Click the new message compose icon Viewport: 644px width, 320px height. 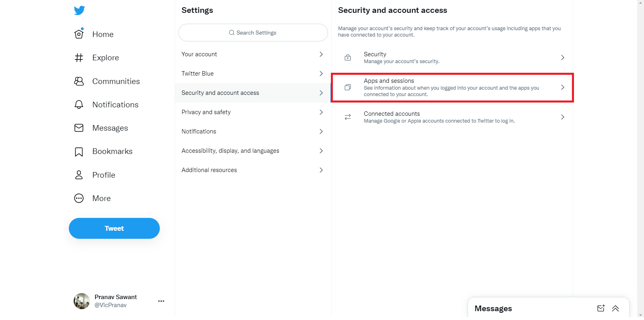tap(601, 308)
